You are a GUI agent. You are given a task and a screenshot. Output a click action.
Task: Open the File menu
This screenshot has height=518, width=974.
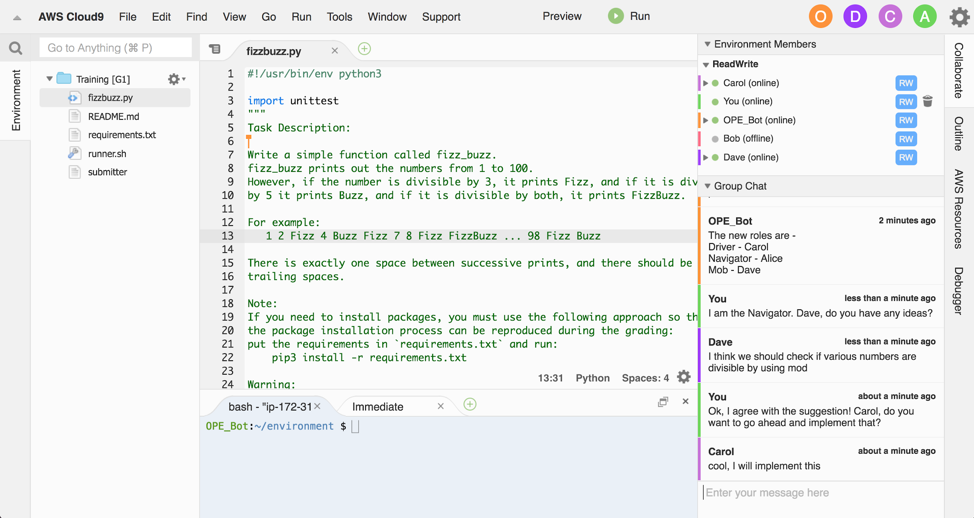[127, 17]
